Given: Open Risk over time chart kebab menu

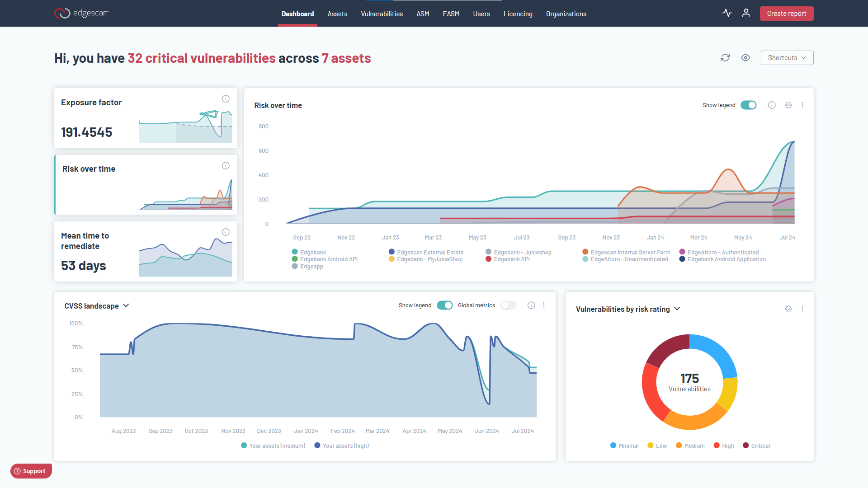Looking at the screenshot, I should tap(802, 105).
